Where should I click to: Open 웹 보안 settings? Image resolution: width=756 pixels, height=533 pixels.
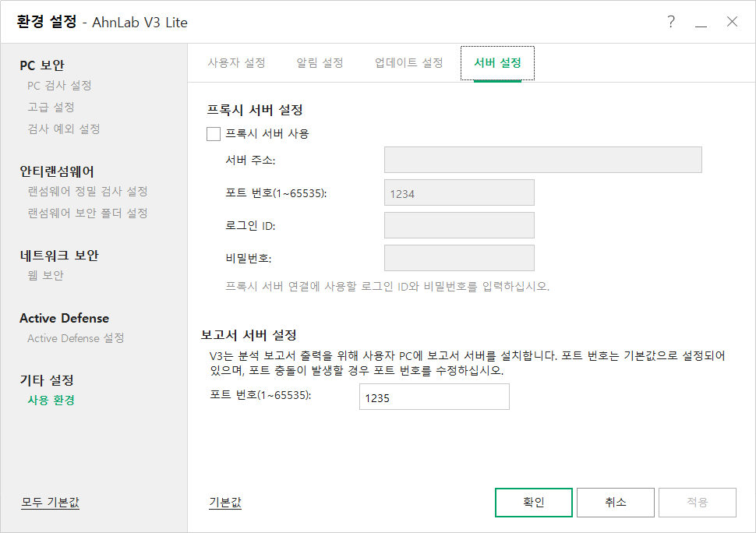[46, 275]
